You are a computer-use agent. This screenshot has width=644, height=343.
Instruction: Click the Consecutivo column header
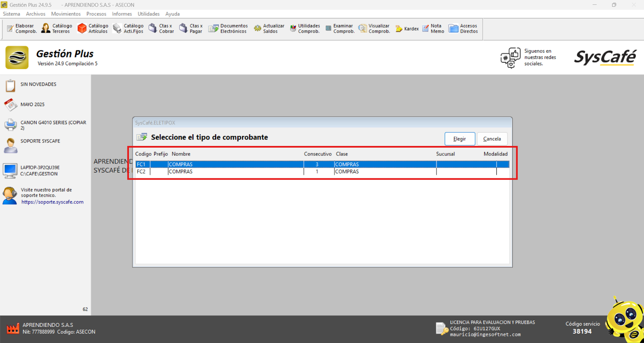click(318, 154)
